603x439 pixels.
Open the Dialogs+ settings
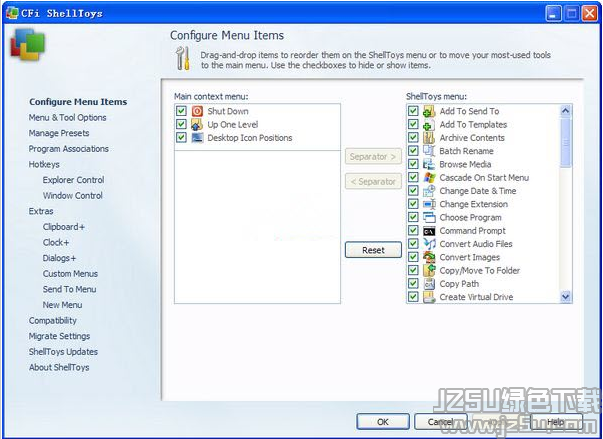[x=59, y=258]
